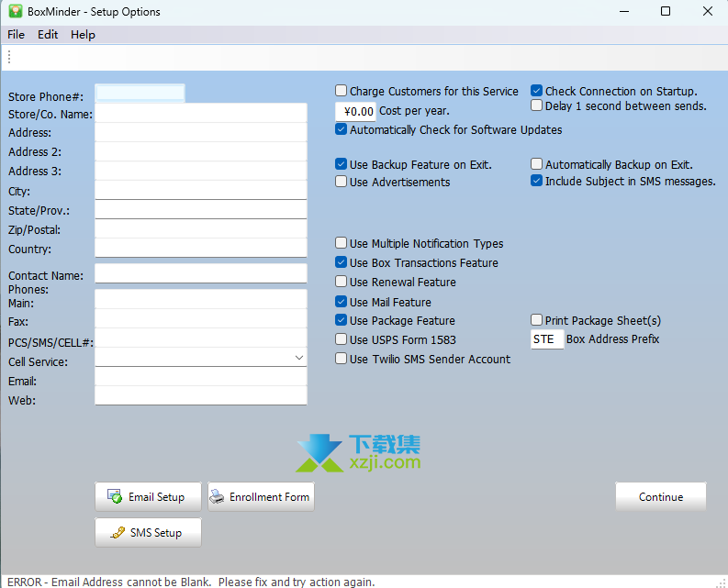Click the Email Setup envelope icon
This screenshot has width=728, height=588.
pyautogui.click(x=114, y=496)
